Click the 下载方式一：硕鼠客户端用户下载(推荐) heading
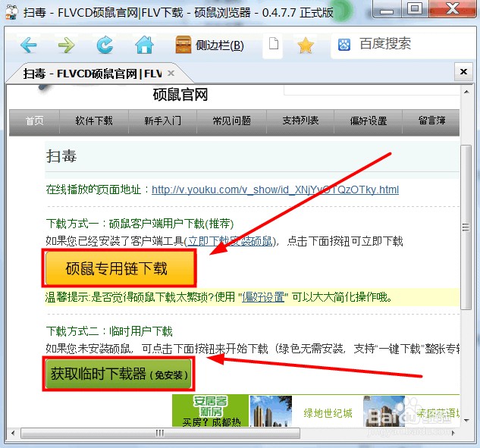 (x=140, y=224)
